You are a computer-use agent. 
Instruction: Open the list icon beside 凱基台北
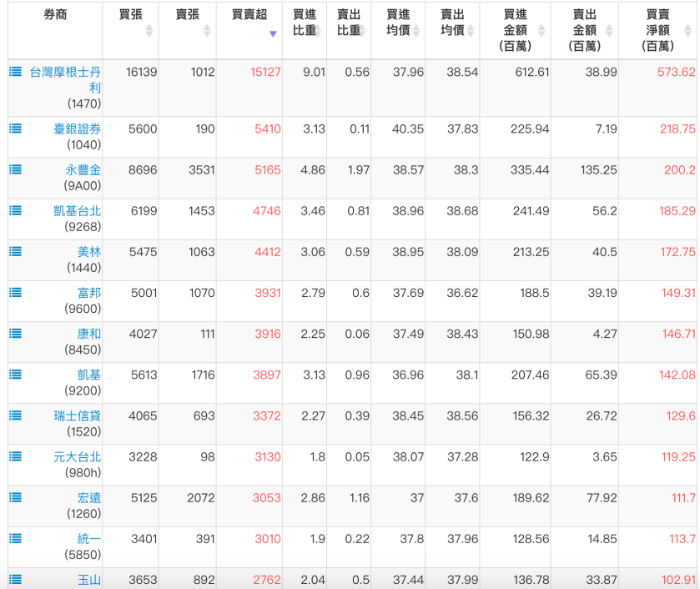(x=14, y=209)
